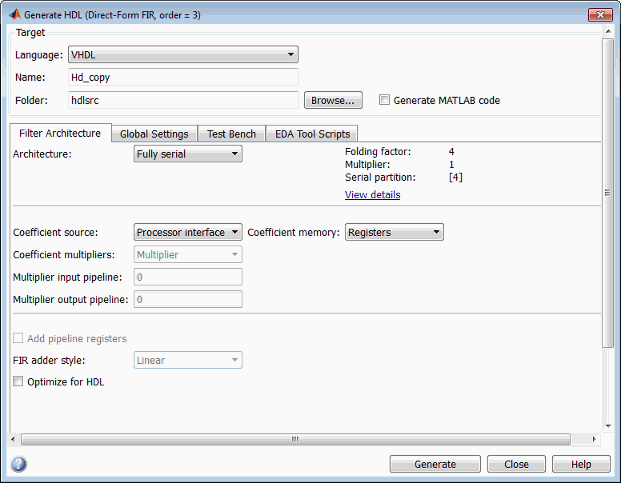Click the MATLAB logo in title bar
The image size is (621, 483).
click(15, 15)
